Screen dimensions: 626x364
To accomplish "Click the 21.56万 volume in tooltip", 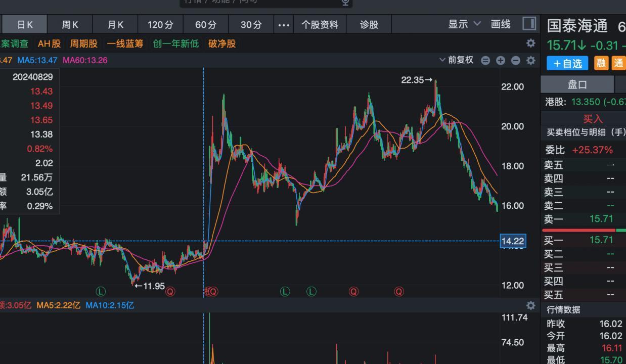I will point(36,177).
